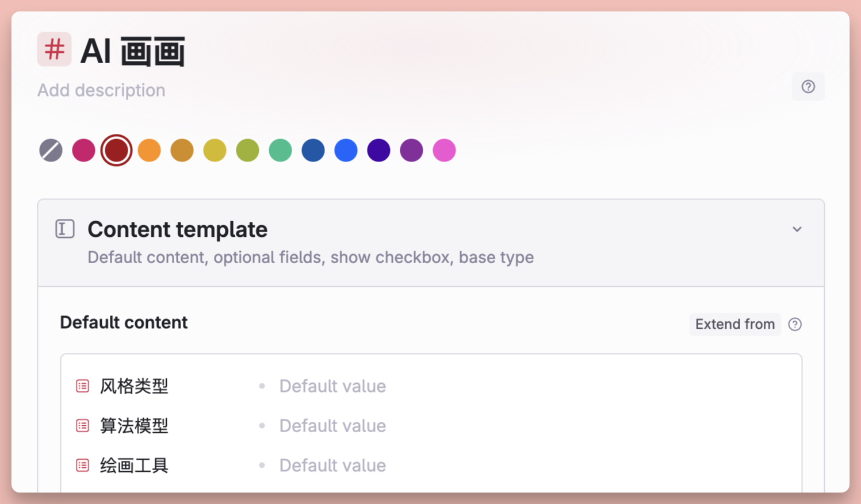The width and height of the screenshot is (861, 504).
Task: Click Default value for 风格类型
Action: point(332,386)
